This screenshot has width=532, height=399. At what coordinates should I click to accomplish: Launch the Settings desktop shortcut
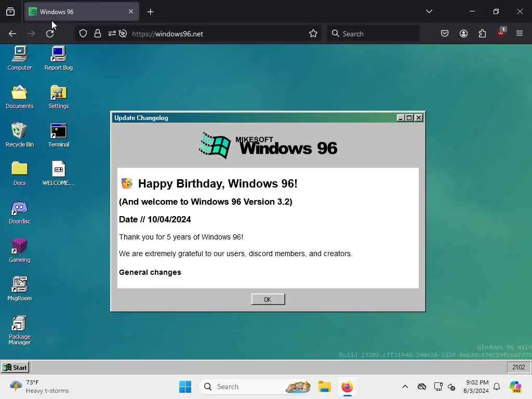coord(58,96)
